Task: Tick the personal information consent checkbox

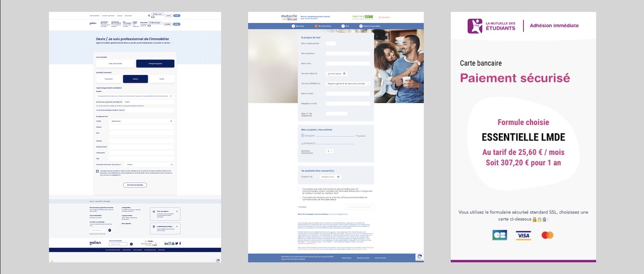Action: tap(299, 189)
